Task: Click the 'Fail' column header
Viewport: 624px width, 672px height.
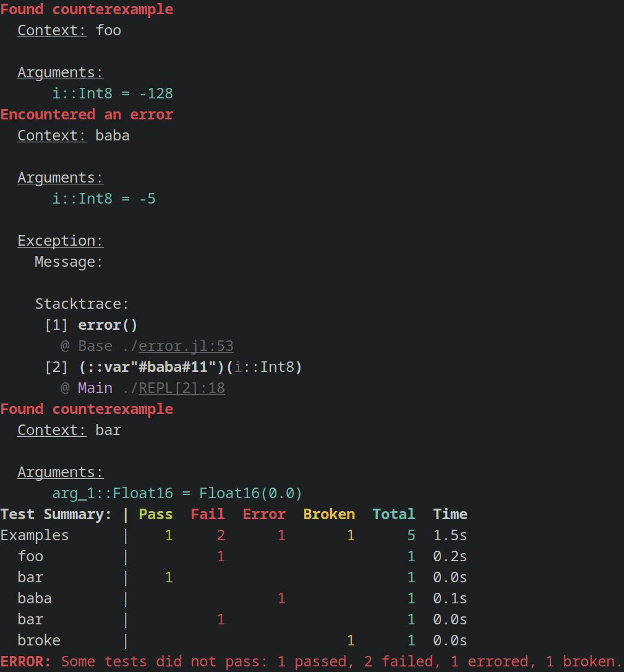Action: [208, 514]
